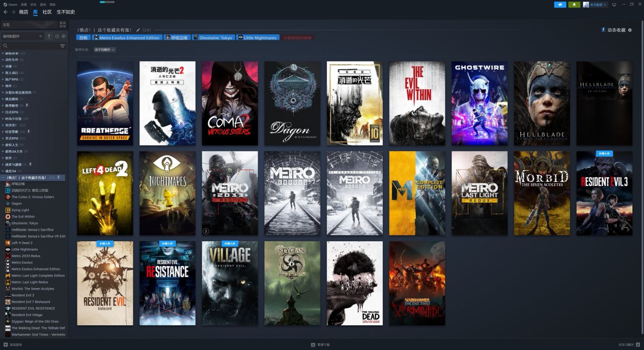Open the sort-by dropdown
644x350 pixels.
pyautogui.click(x=105, y=50)
